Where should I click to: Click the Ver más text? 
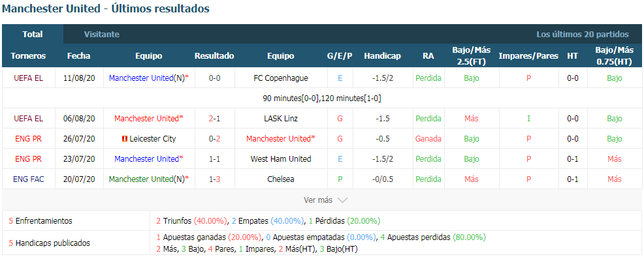coord(318,200)
